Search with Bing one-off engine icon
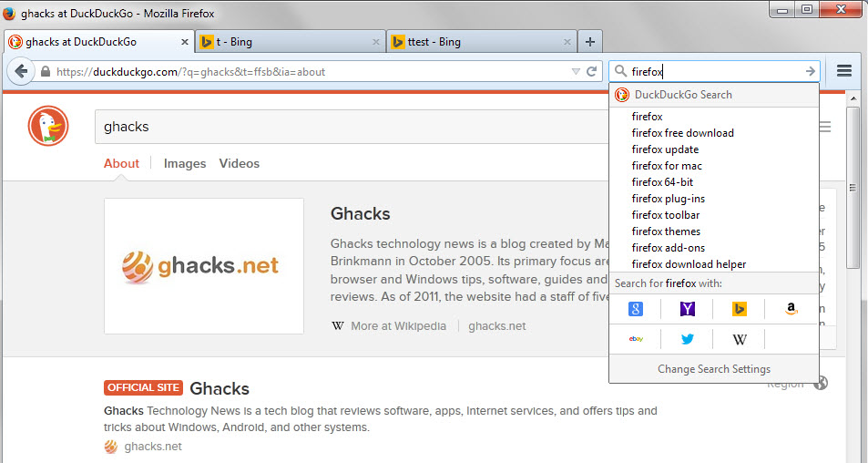 coord(739,309)
